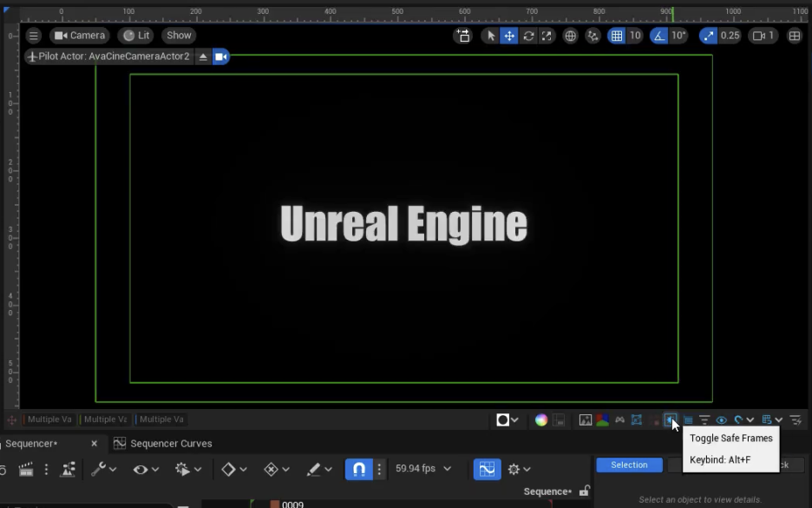
Task: Click the Selection button
Action: pyautogui.click(x=629, y=465)
